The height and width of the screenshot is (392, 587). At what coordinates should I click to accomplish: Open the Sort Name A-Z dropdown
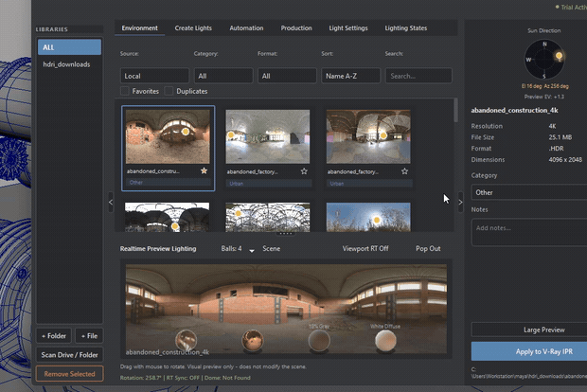[x=350, y=76]
